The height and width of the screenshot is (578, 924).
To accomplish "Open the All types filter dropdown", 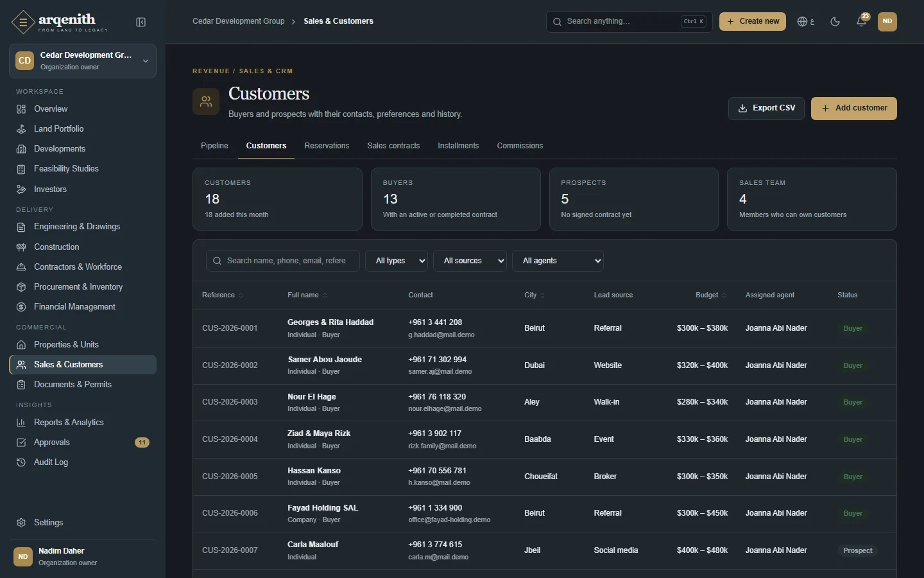I will pyautogui.click(x=397, y=261).
